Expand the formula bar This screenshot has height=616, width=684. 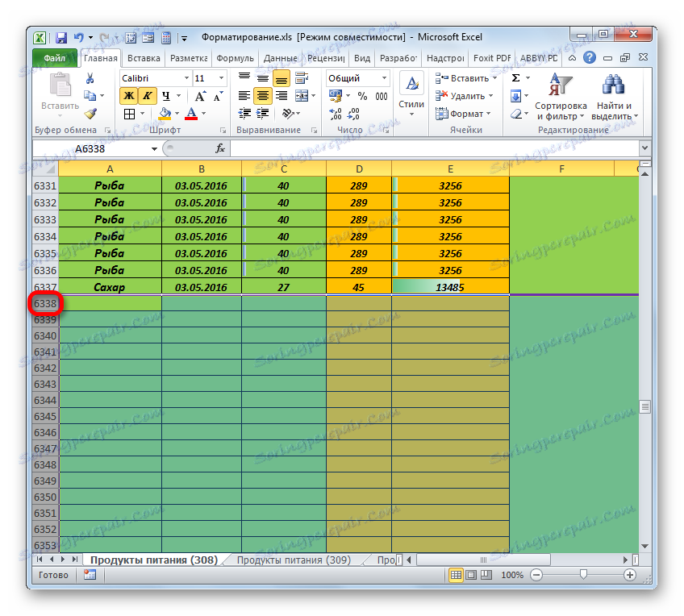tap(644, 148)
